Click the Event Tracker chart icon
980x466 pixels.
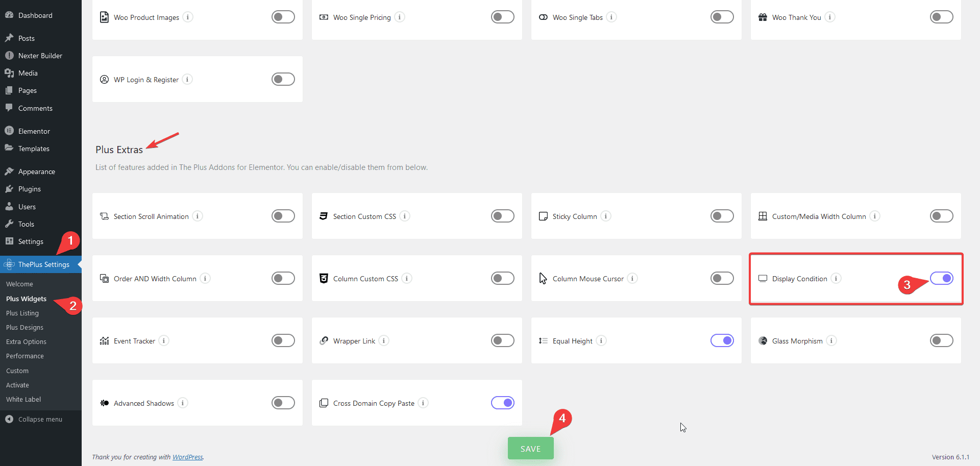[x=104, y=340]
